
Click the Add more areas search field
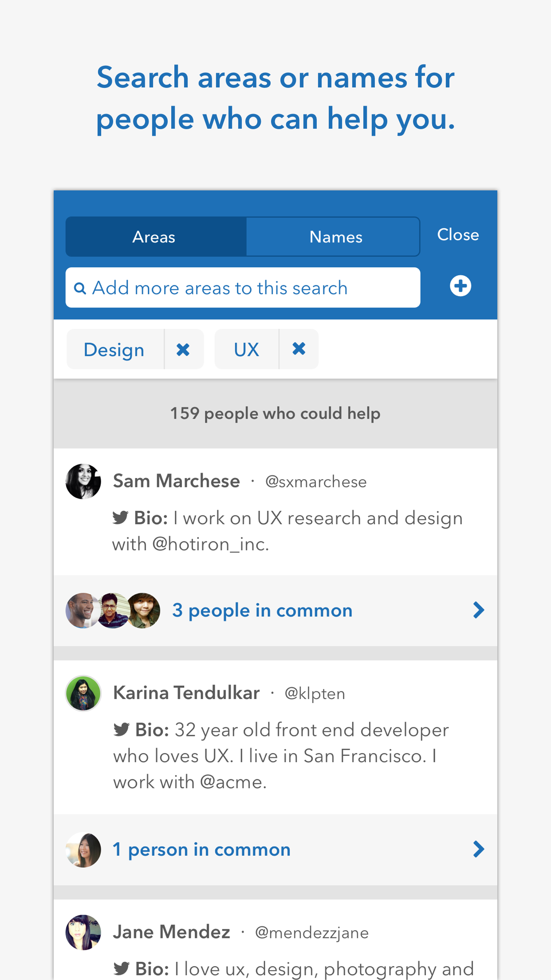(x=243, y=288)
